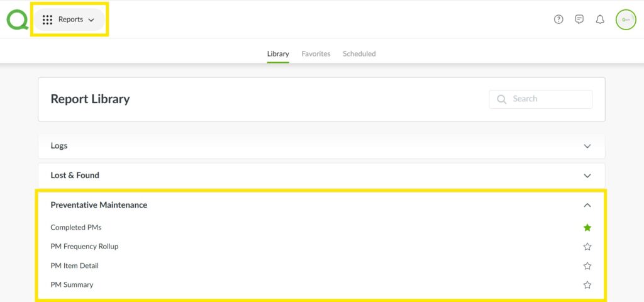
Task: Star the PM Summary report
Action: tap(587, 285)
